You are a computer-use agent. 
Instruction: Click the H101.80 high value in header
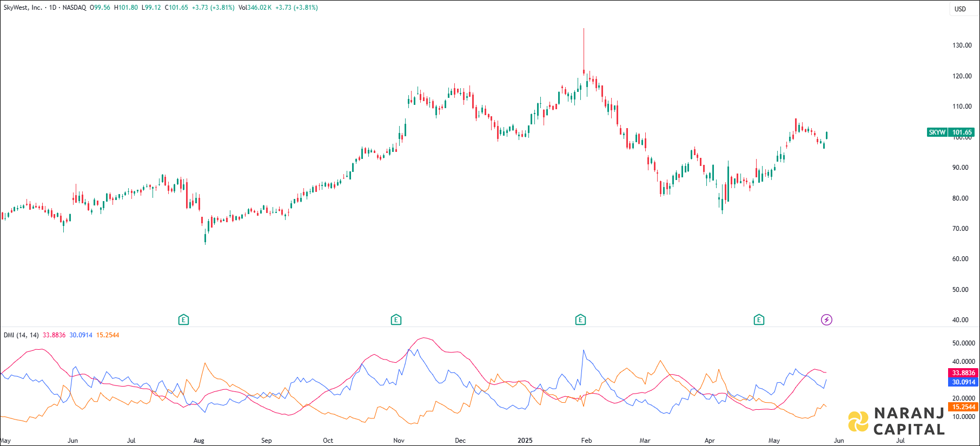tap(125, 8)
